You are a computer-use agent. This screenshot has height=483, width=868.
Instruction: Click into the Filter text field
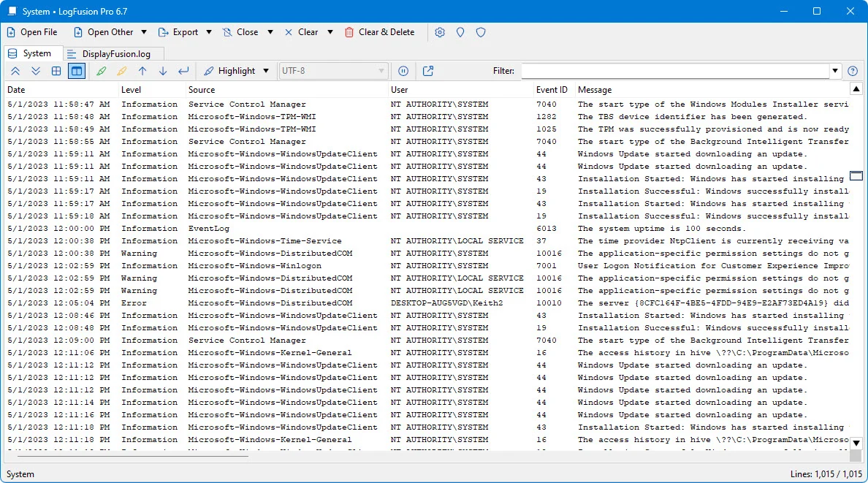point(675,71)
